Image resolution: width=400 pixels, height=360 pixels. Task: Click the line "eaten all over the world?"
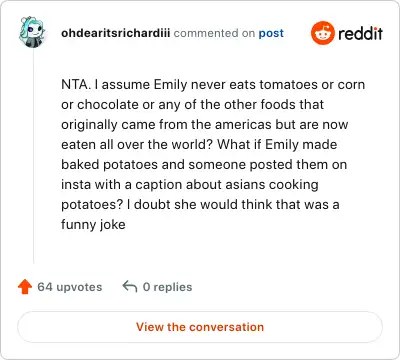pyautogui.click(x=199, y=144)
